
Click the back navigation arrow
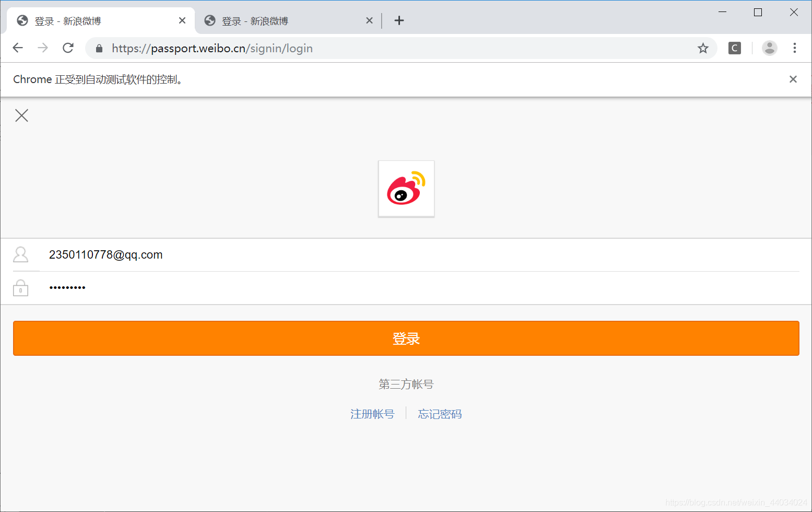(x=17, y=48)
